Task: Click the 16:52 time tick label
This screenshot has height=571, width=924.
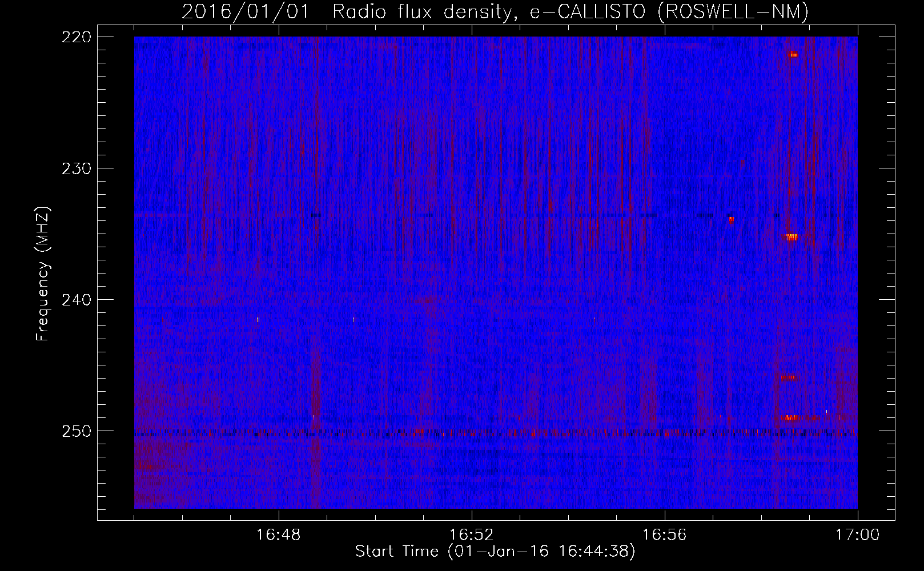Action: (471, 535)
